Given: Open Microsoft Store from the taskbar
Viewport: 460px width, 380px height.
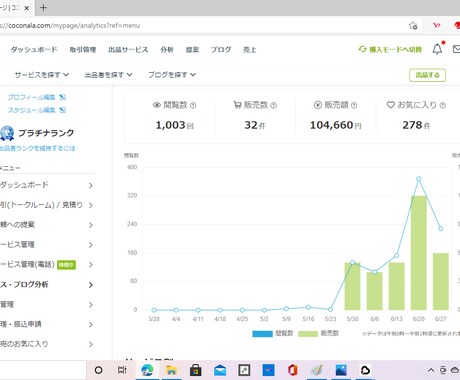Looking at the screenshot, I should pos(195,370).
